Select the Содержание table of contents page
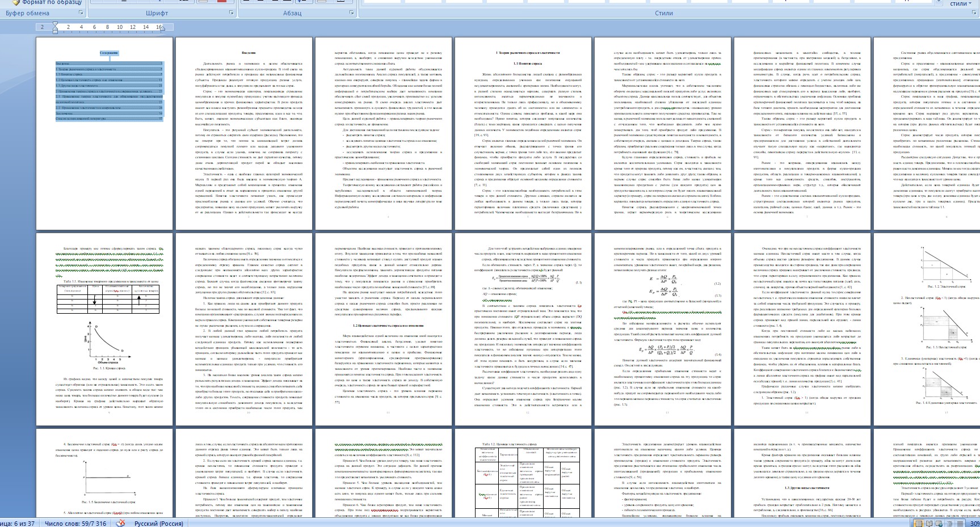The height and width of the screenshot is (527, 980). tap(104, 134)
